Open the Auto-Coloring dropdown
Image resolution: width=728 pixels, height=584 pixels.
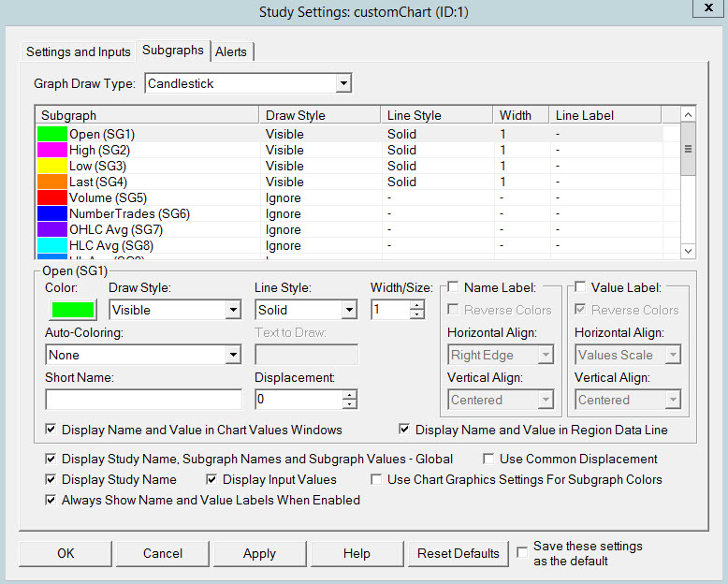pyautogui.click(x=233, y=355)
